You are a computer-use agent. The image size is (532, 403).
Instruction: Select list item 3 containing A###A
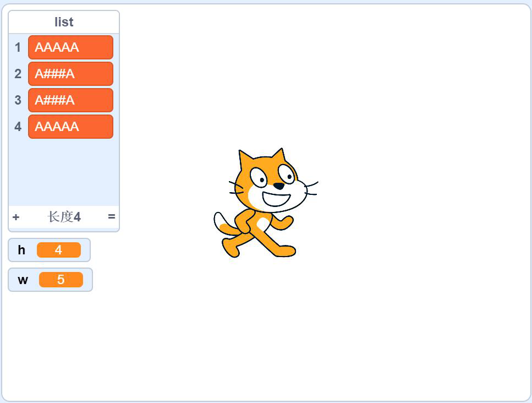click(x=70, y=100)
